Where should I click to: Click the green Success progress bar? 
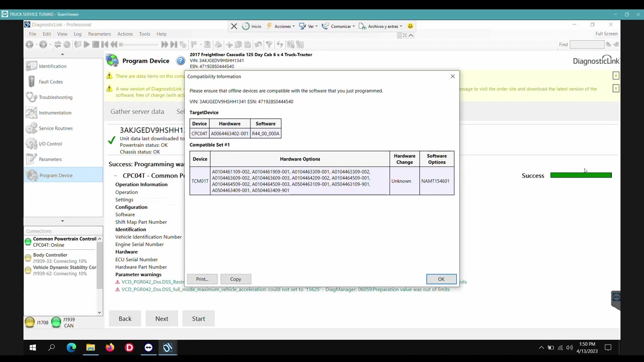[581, 175]
